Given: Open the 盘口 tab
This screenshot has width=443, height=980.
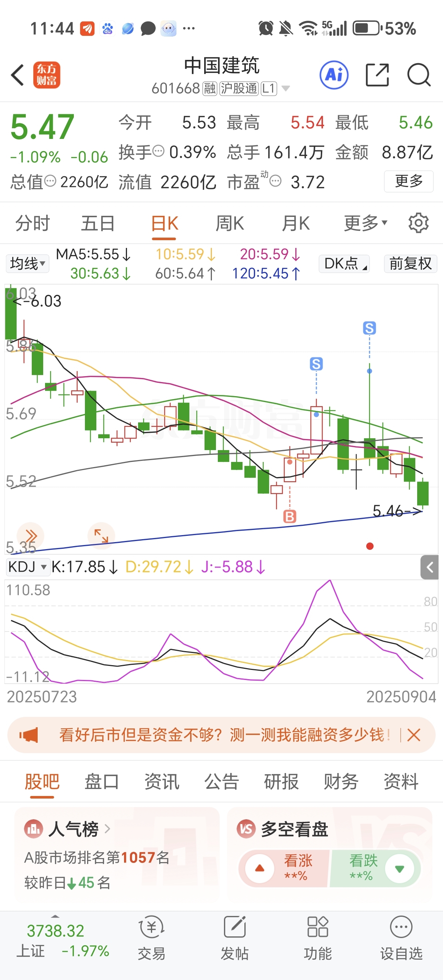Looking at the screenshot, I should click(x=102, y=782).
